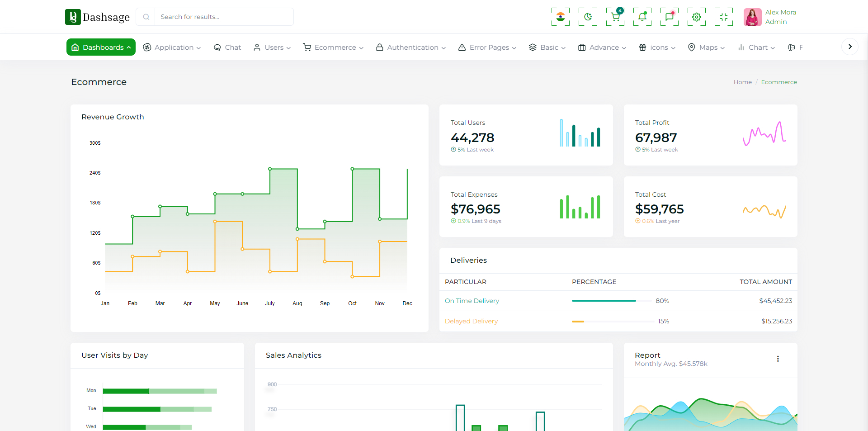Open the shopping cart with 4 items
The width and height of the screenshot is (868, 431).
pos(615,17)
